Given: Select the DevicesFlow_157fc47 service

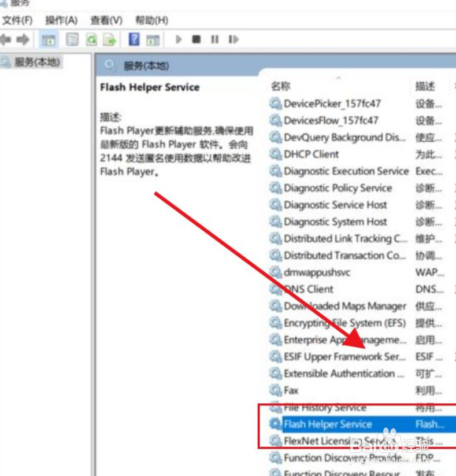Looking at the screenshot, I should pyautogui.click(x=331, y=120).
